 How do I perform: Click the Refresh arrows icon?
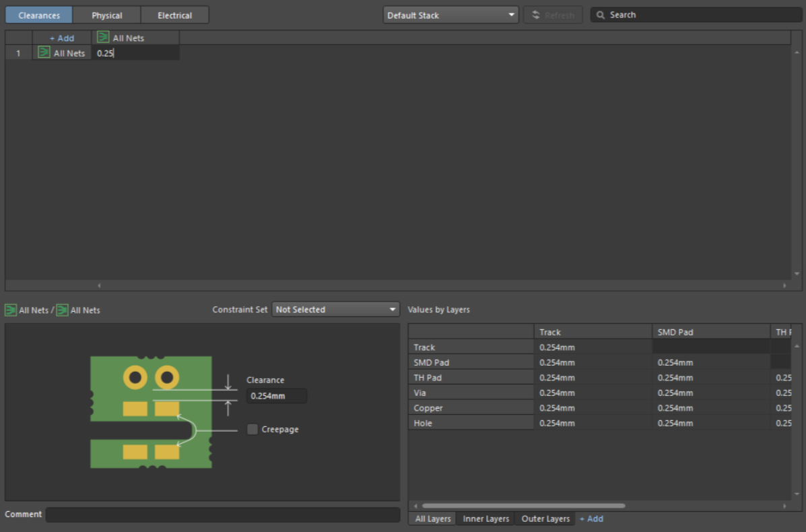536,15
